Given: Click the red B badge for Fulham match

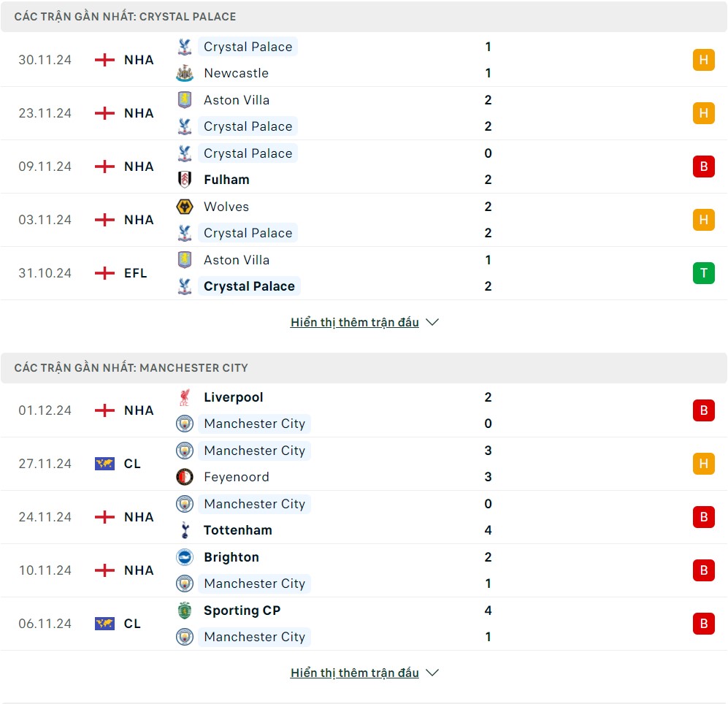Looking at the screenshot, I should click(703, 167).
